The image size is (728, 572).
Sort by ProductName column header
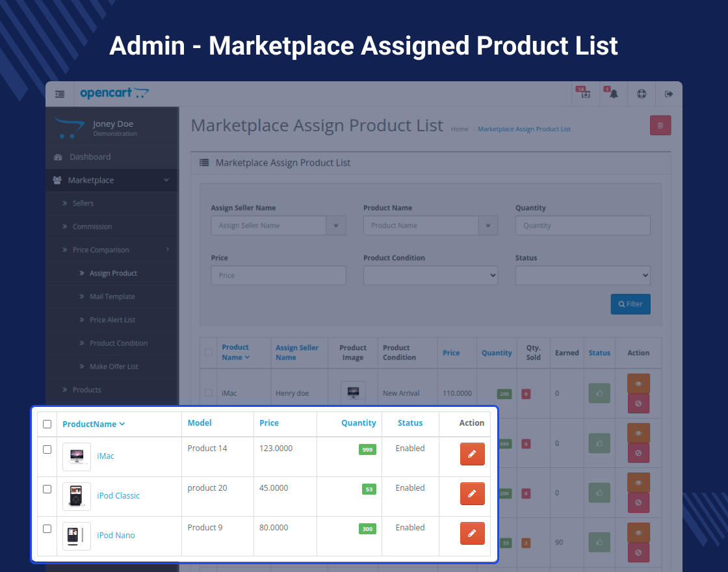click(94, 424)
